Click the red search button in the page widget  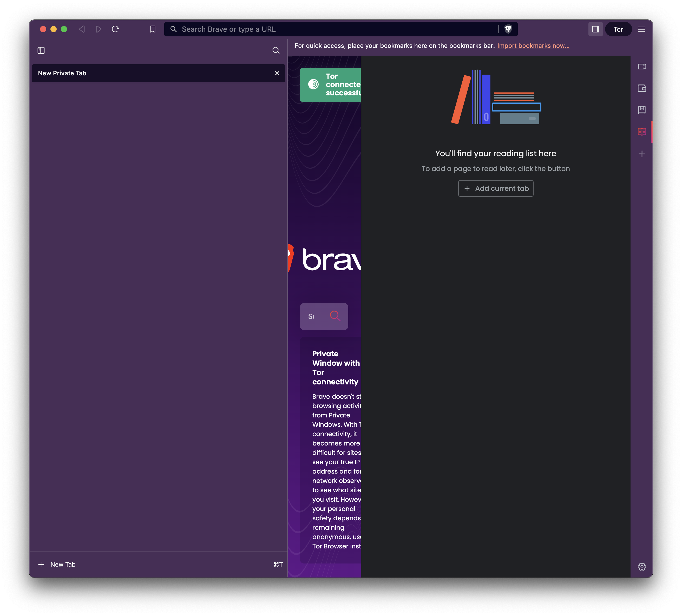335,316
